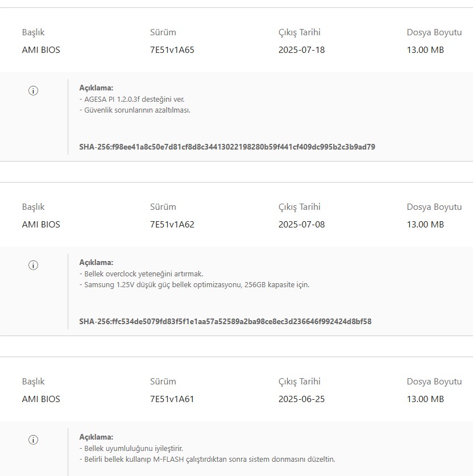The image size is (473, 476).
Task: Click the Samsung 1.25V memory optimization line
Action: [x=194, y=284]
